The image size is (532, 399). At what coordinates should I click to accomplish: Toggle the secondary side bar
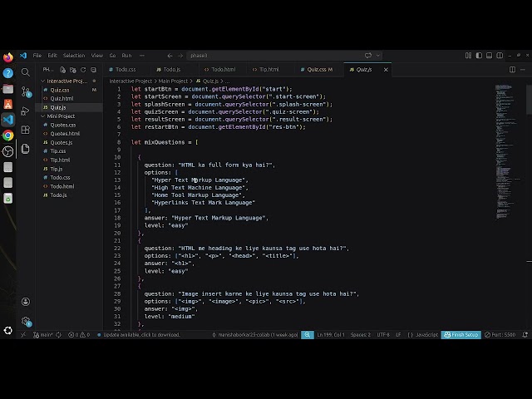(x=500, y=56)
